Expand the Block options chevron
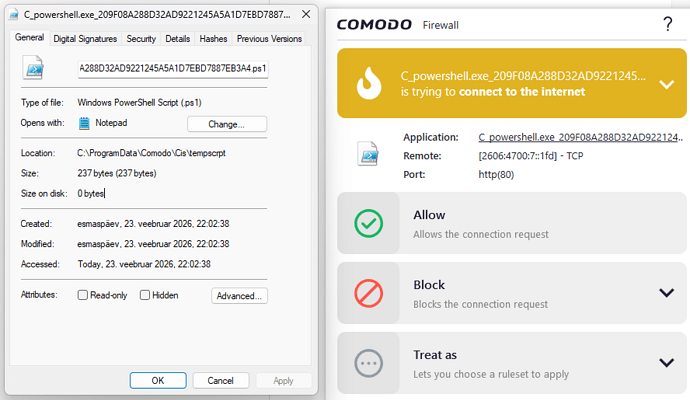This screenshot has height=400, width=690. coord(667,292)
